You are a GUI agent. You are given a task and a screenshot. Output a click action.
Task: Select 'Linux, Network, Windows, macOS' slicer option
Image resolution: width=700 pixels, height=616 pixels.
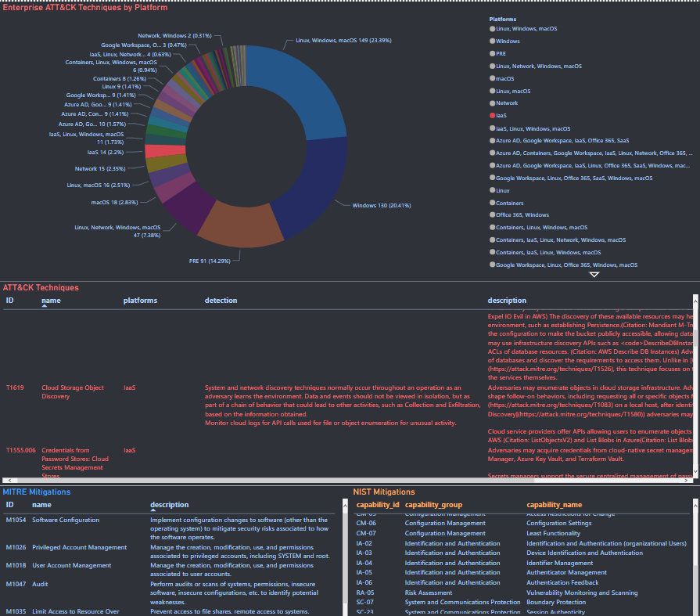pyautogui.click(x=536, y=66)
